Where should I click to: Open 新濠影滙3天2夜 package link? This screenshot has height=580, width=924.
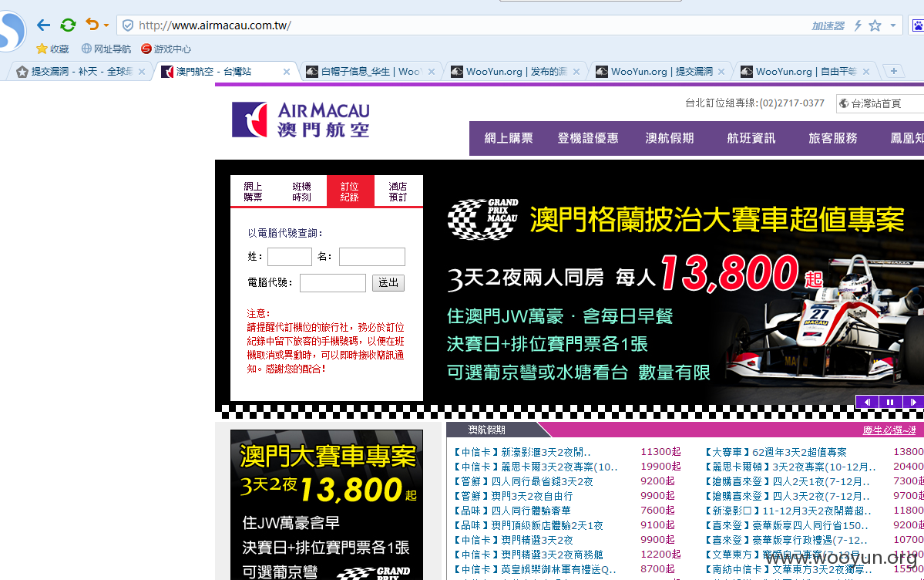(522, 452)
